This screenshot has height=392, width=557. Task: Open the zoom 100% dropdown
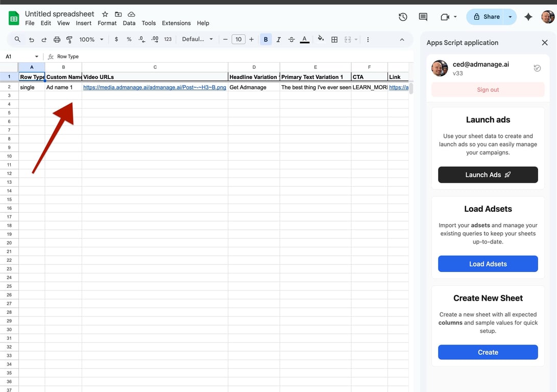91,39
